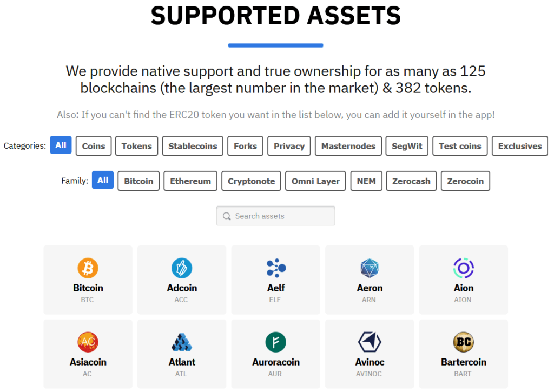554x392 pixels.
Task: Click the Test coins filter button
Action: click(459, 145)
